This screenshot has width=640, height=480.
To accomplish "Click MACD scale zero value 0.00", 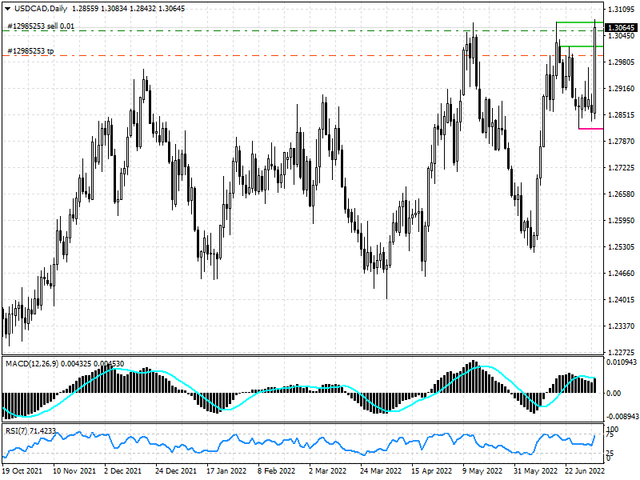I will pos(614,393).
